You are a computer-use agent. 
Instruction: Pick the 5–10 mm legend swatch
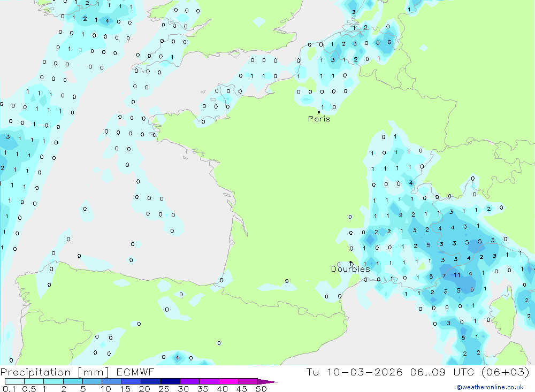click(x=93, y=381)
